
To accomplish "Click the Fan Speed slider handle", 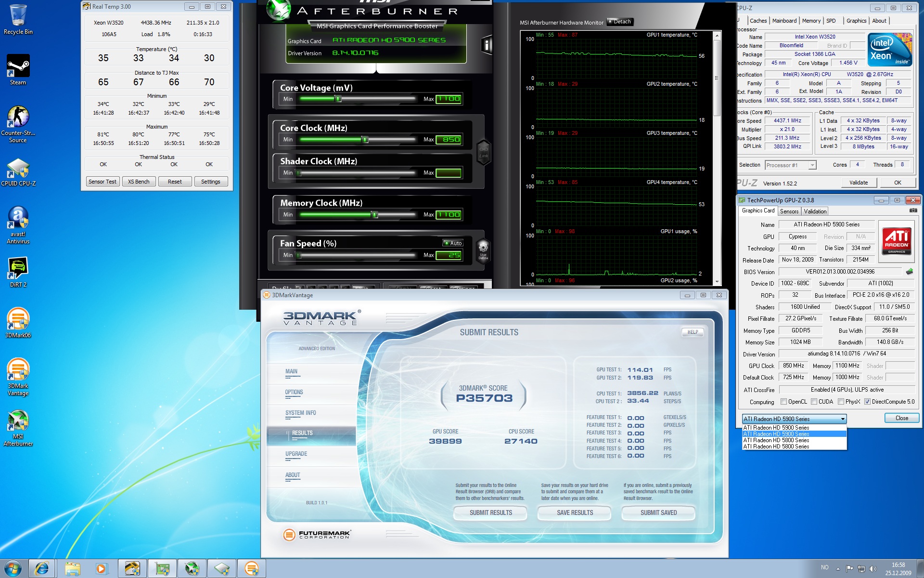I will tap(299, 255).
